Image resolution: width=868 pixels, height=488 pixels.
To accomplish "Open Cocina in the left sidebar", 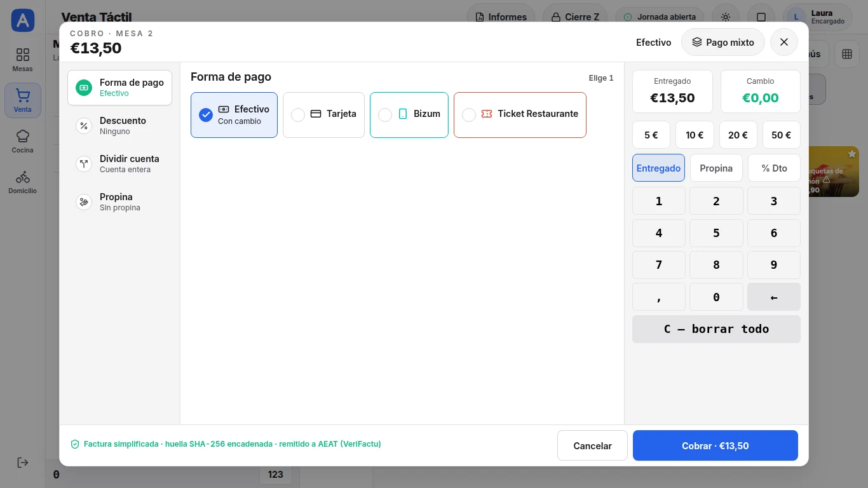I will click(x=23, y=141).
